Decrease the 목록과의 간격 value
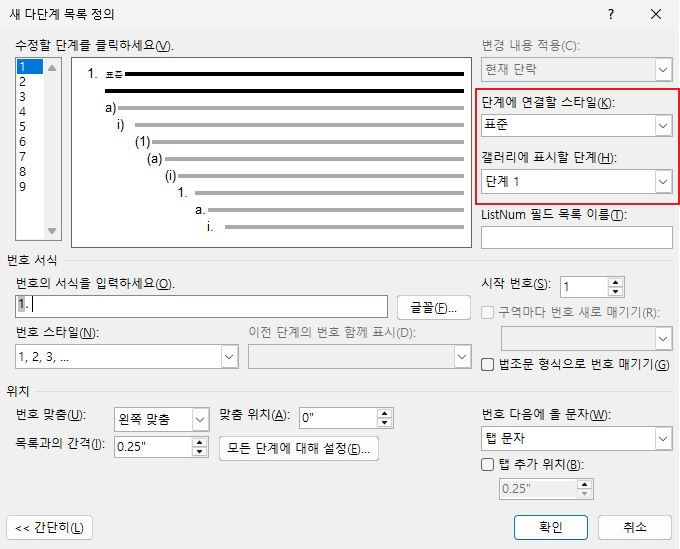680x549 pixels. (199, 451)
